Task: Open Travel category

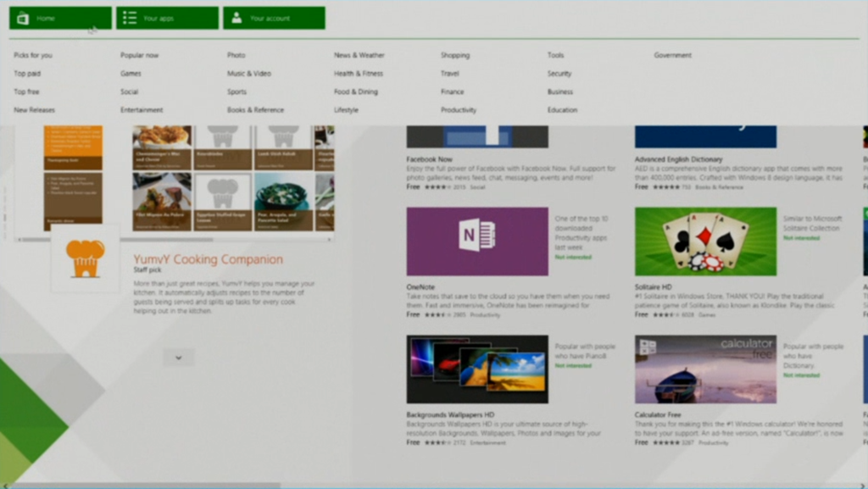Action: (449, 74)
